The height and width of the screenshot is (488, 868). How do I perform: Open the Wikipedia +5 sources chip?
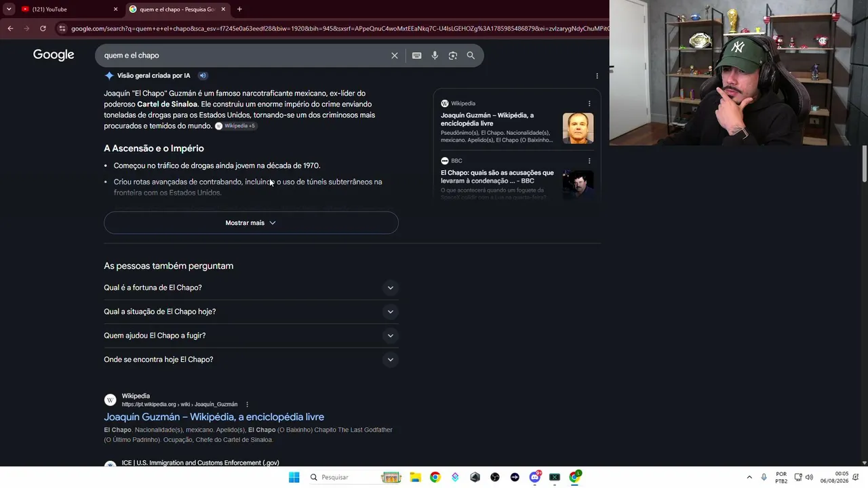236,126
